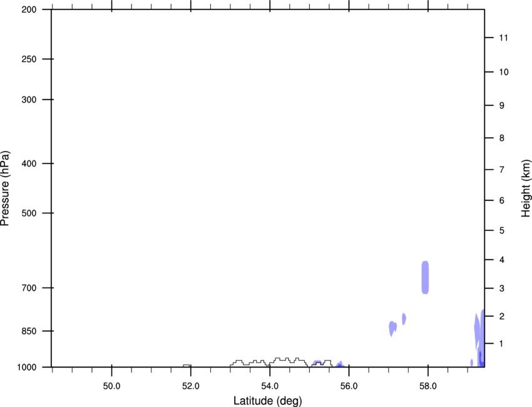Click the 9 km height label
This screenshot has width=532, height=407.
(x=501, y=106)
